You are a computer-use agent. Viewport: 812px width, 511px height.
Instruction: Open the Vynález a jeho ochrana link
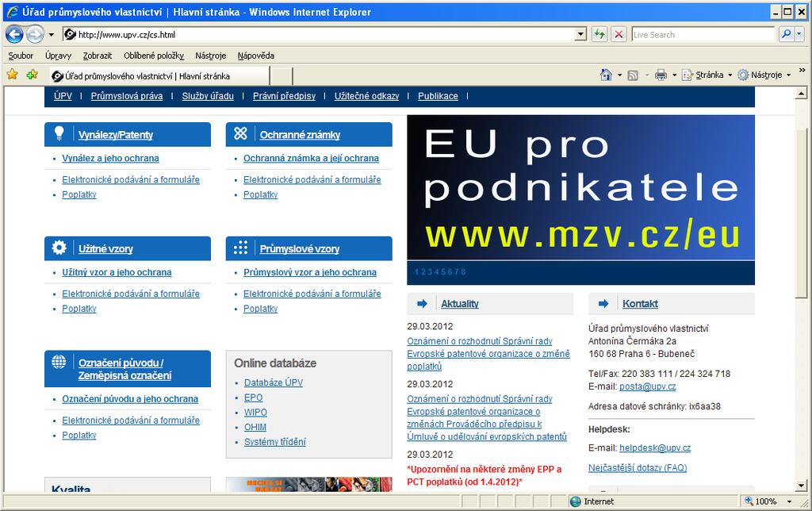(110, 159)
